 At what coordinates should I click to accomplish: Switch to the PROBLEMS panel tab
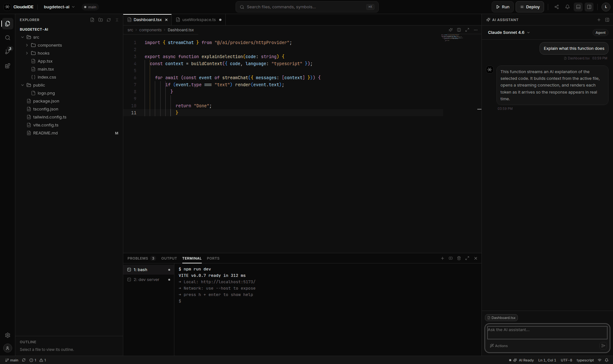141,258
